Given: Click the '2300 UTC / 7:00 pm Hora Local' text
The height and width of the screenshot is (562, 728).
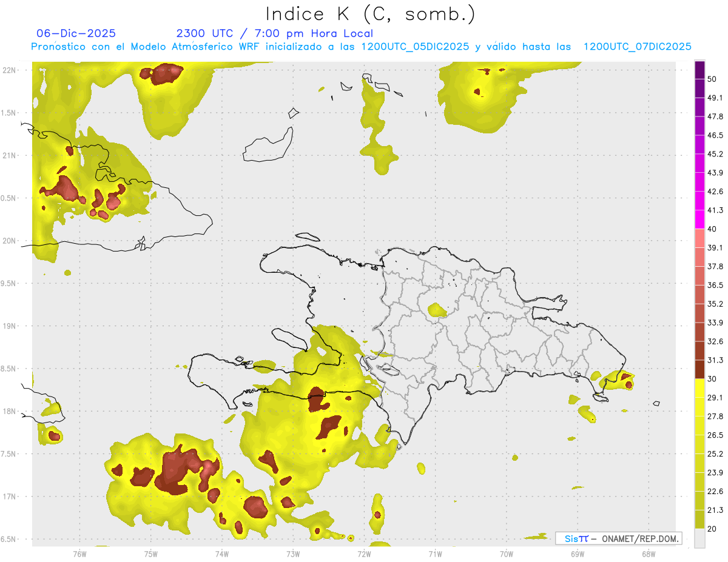Looking at the screenshot, I should (x=274, y=33).
